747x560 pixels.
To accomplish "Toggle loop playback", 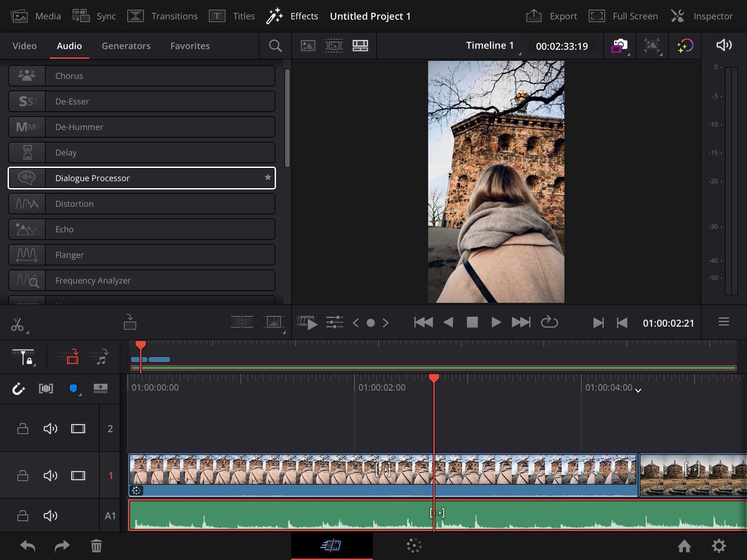I will tap(549, 322).
